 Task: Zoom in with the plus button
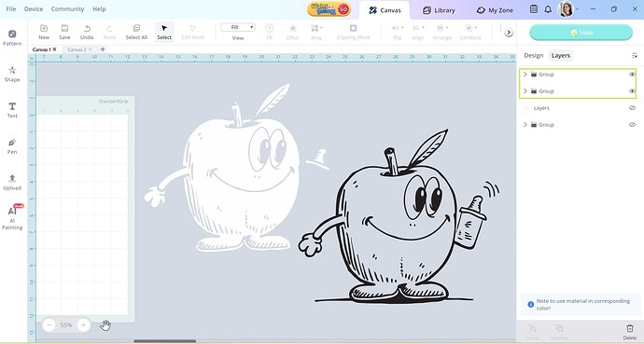[x=83, y=325]
